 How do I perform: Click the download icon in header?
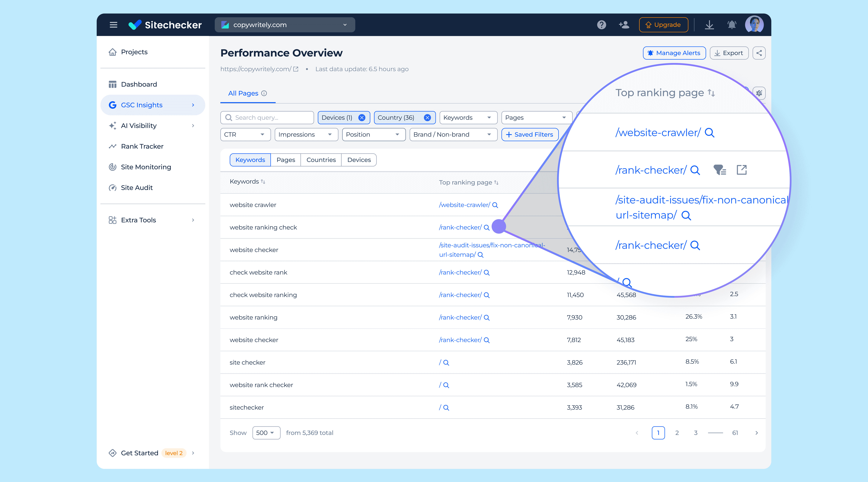pyautogui.click(x=709, y=25)
